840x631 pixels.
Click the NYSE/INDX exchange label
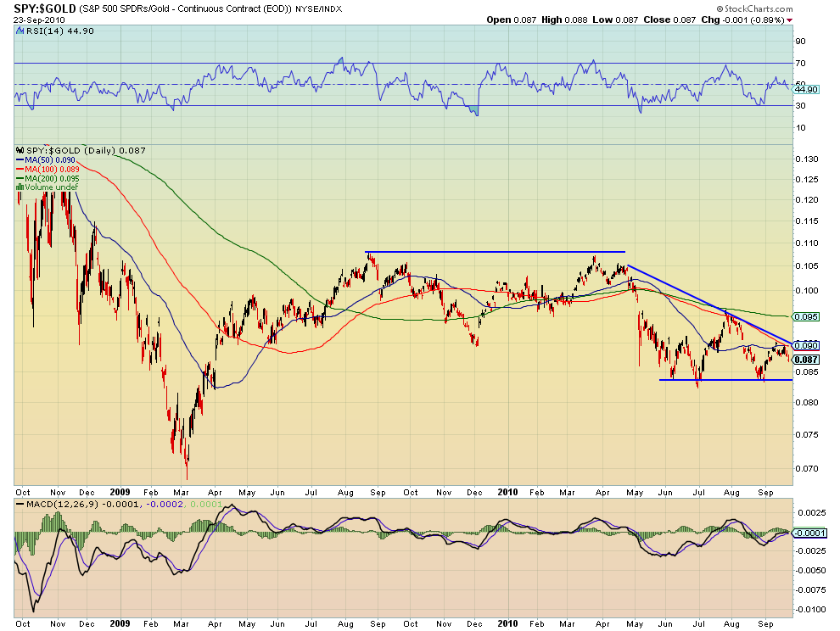[318, 9]
